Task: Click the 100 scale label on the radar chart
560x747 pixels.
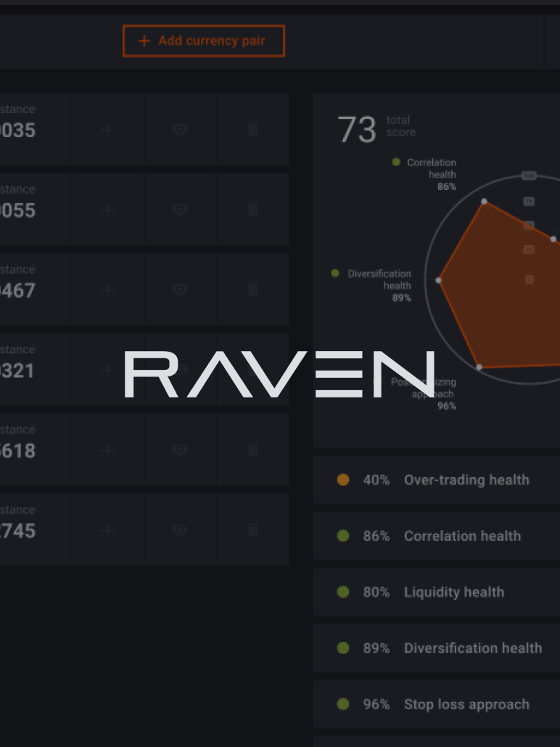Action: coord(529,176)
